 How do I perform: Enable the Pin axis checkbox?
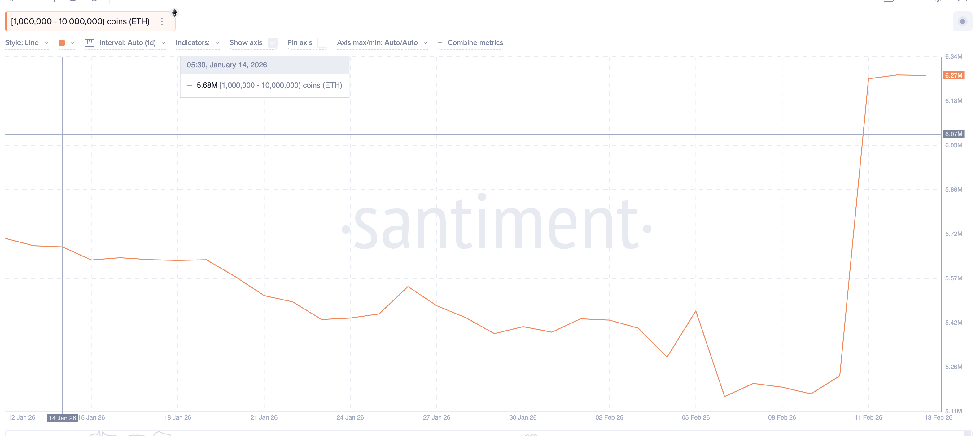(x=322, y=43)
